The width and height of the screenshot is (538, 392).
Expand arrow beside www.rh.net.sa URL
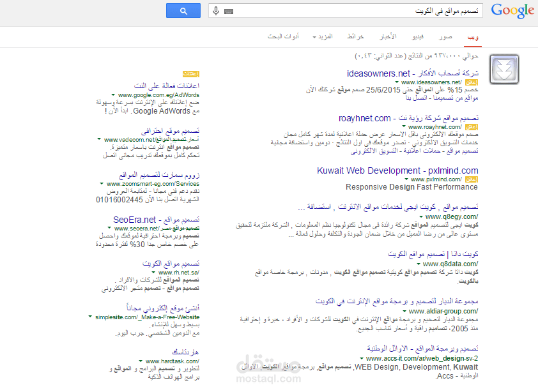(x=153, y=272)
